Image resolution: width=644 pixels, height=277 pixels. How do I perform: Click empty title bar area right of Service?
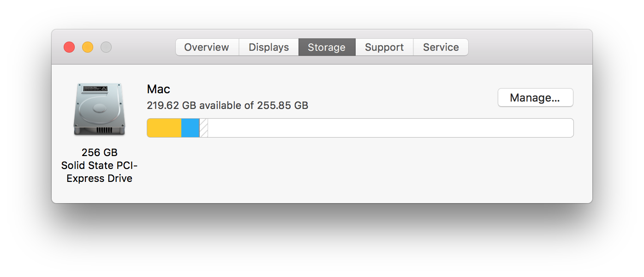coord(526,47)
